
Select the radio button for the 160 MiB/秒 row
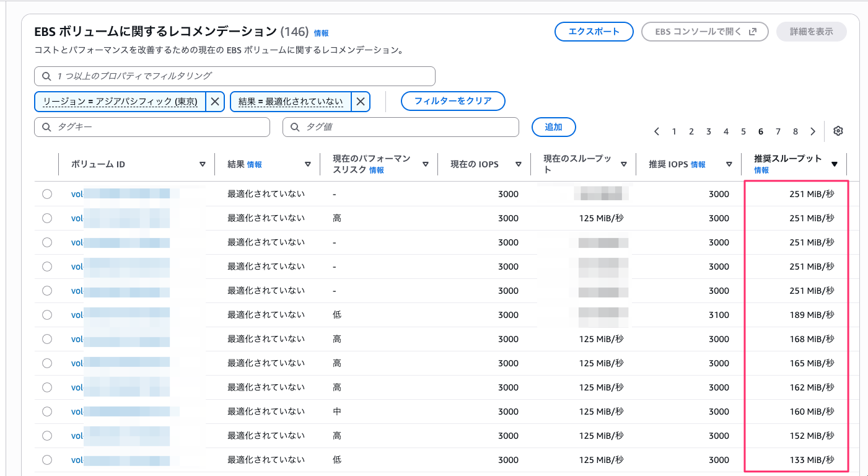coord(47,412)
